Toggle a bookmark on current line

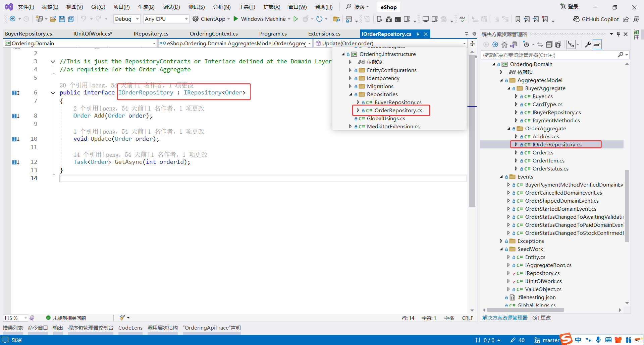[x=518, y=19]
